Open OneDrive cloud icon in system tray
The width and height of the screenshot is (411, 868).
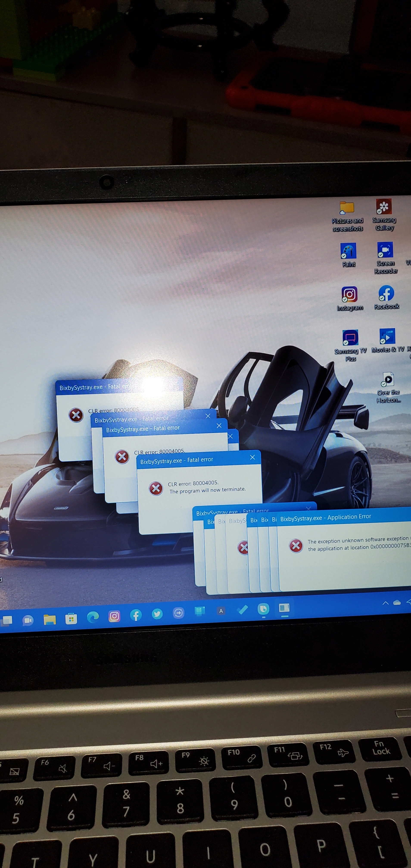point(397,602)
